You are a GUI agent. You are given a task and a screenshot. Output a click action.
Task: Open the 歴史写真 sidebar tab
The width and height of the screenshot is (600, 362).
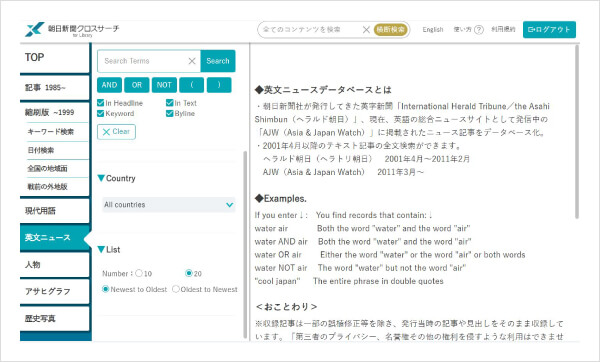point(55,318)
